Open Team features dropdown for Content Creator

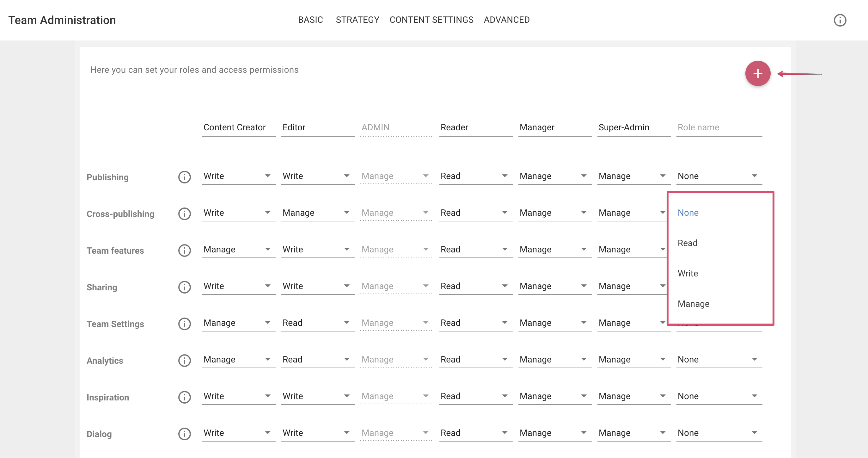click(239, 250)
